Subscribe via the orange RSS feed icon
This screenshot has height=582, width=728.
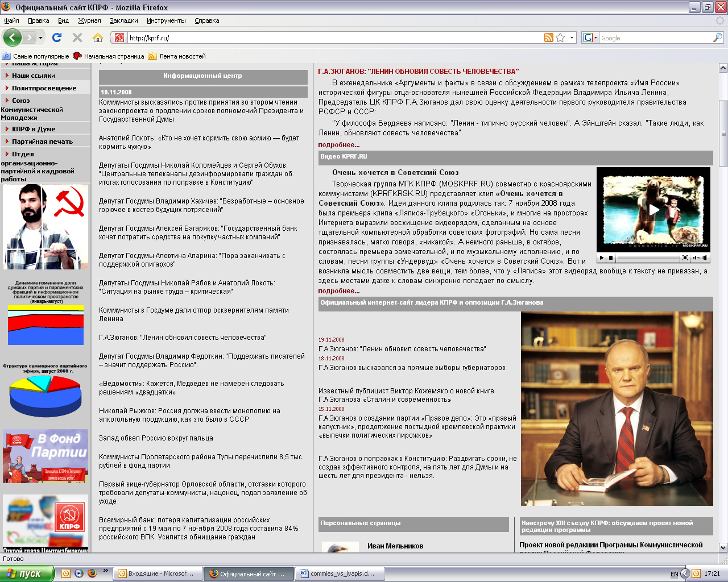(549, 38)
